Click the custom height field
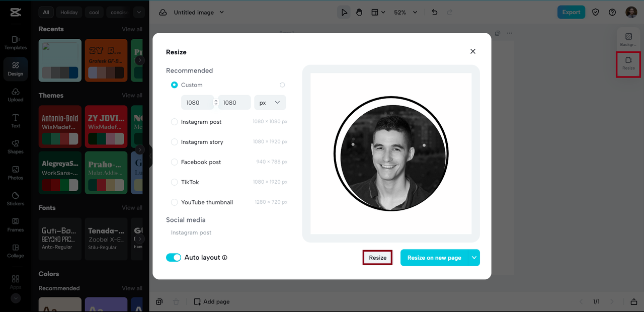The height and width of the screenshot is (312, 644). [x=234, y=103]
